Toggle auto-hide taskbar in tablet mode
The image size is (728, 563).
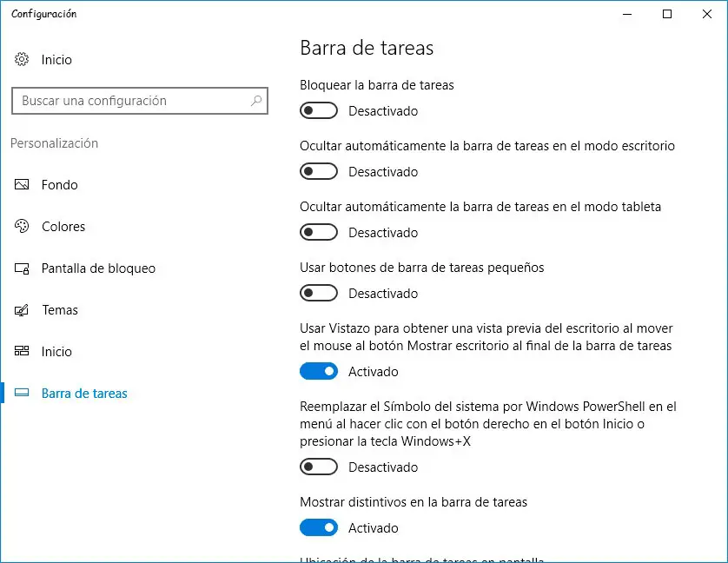coord(318,233)
